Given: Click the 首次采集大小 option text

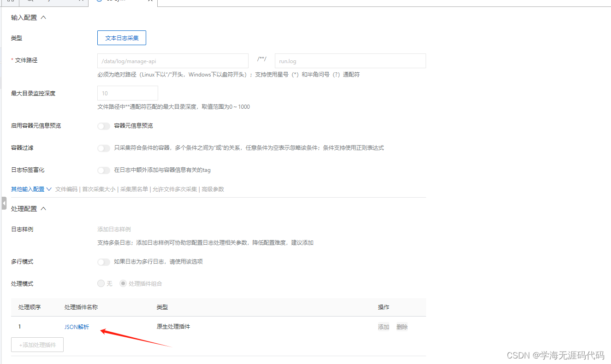Looking at the screenshot, I should coord(99,189).
